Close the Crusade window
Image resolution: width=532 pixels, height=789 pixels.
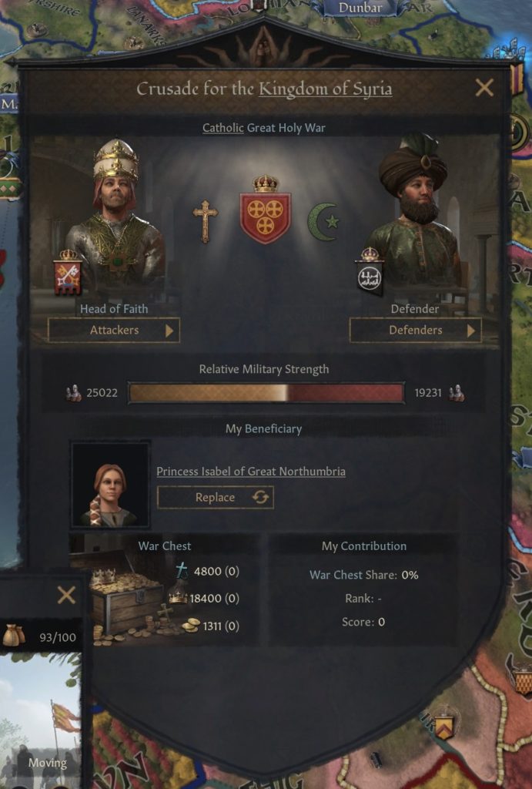[x=484, y=88]
